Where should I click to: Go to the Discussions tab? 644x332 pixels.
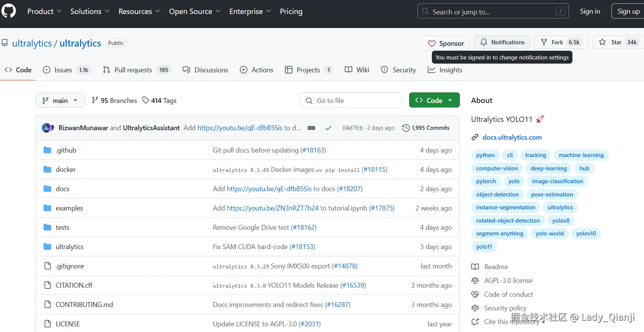[x=205, y=70]
